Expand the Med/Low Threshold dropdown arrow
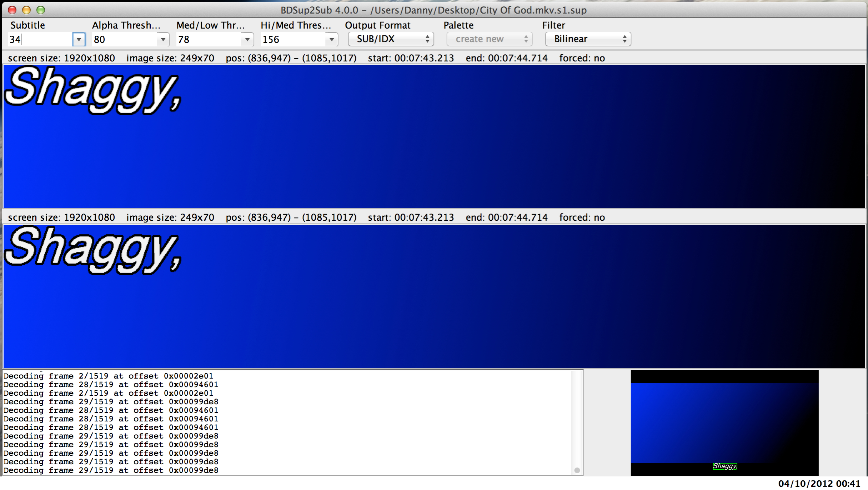 tap(247, 39)
